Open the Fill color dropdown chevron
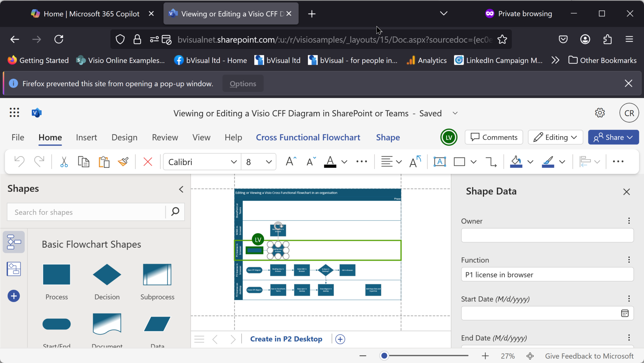The image size is (644, 363). point(530,162)
